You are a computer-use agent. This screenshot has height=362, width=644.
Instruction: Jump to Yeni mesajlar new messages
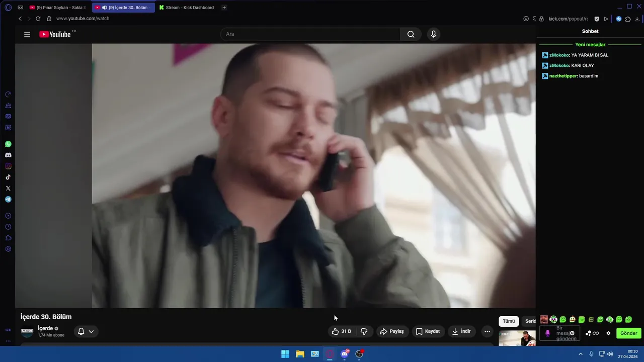point(590,45)
